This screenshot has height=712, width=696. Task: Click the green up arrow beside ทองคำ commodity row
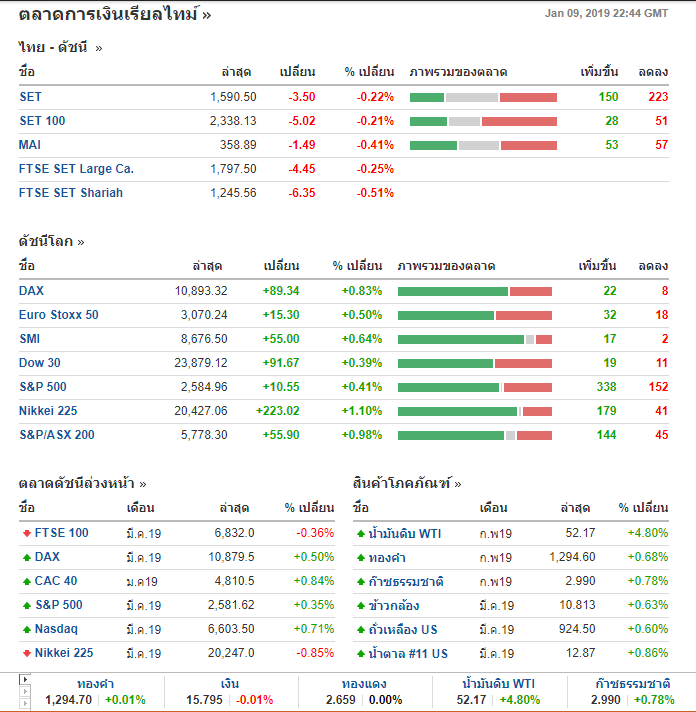(361, 558)
